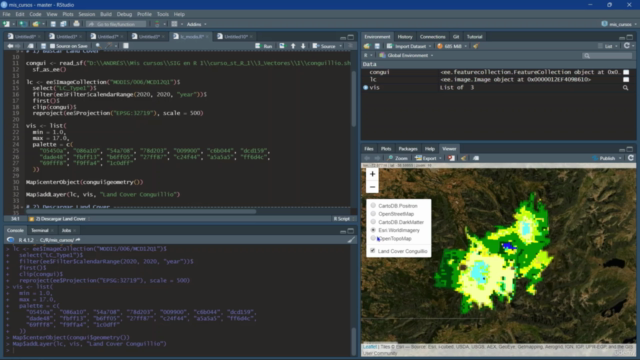Click the Save current document icon in main toolbar
This screenshot has width=640, height=360.
[53, 24]
